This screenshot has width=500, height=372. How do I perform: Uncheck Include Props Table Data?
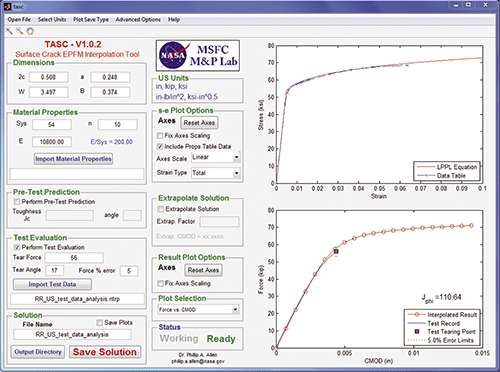[x=160, y=147]
